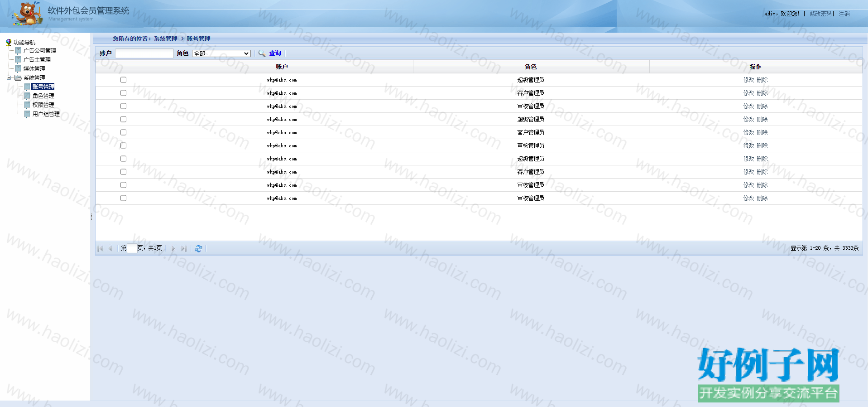Click 客户管理员 in the second row
Viewport: 868px width, 407px height.
click(x=531, y=93)
